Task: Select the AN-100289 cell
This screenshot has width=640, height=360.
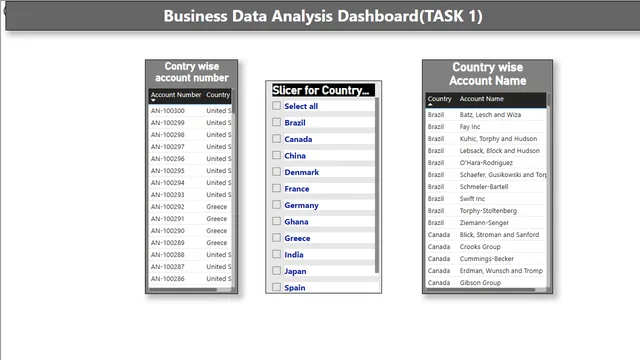Action: [168, 242]
